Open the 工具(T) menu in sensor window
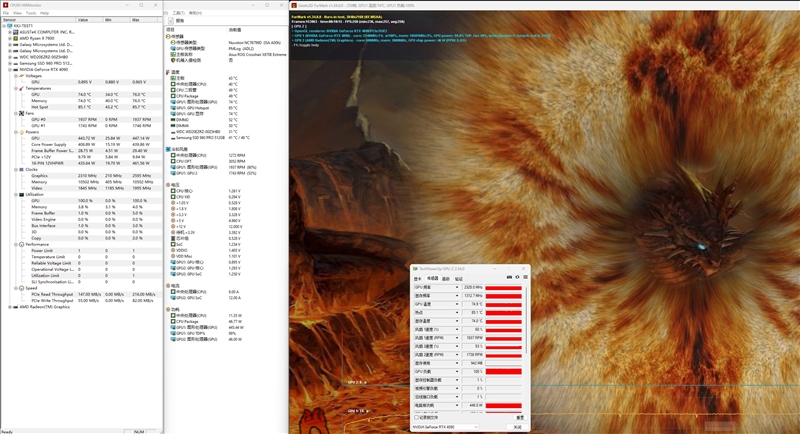 [179, 13]
